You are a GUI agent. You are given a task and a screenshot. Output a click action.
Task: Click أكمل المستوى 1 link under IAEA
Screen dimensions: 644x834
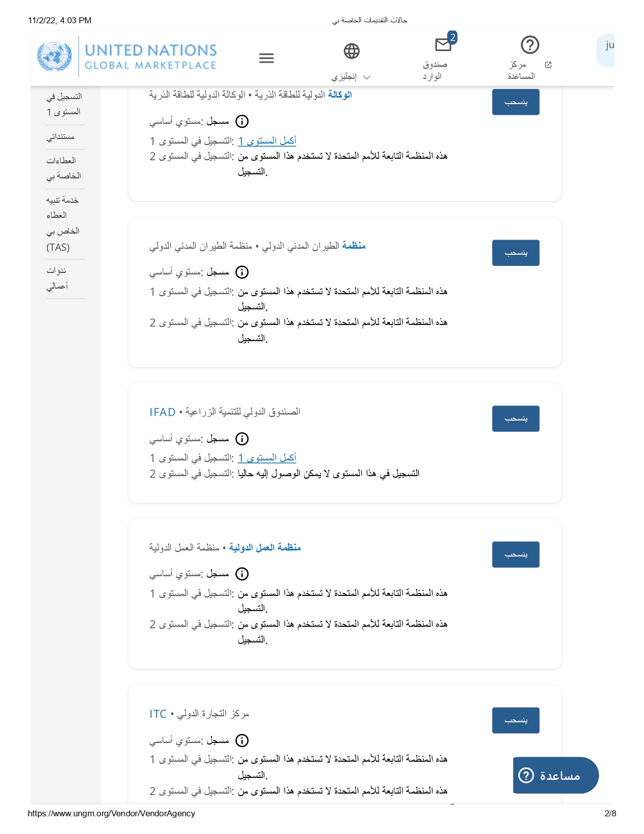(x=267, y=141)
